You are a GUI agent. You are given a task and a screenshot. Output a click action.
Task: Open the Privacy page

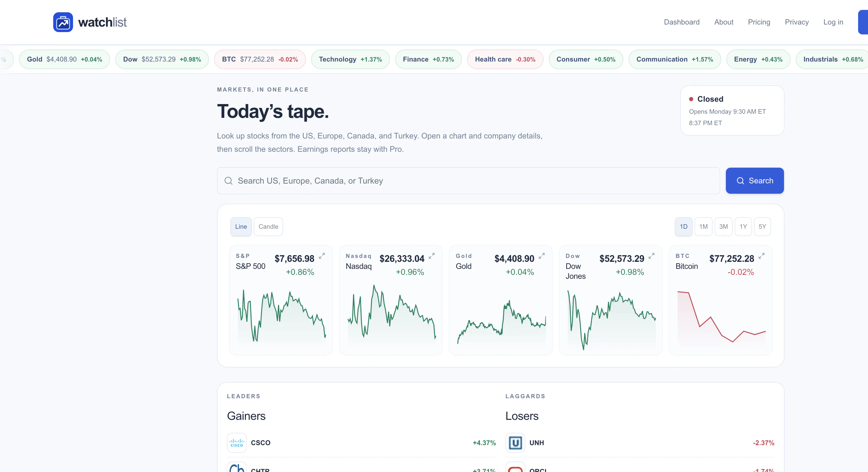[x=797, y=22]
